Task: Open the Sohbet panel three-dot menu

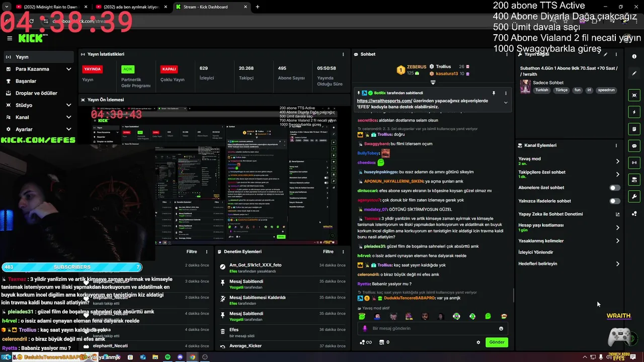Action: (506, 54)
